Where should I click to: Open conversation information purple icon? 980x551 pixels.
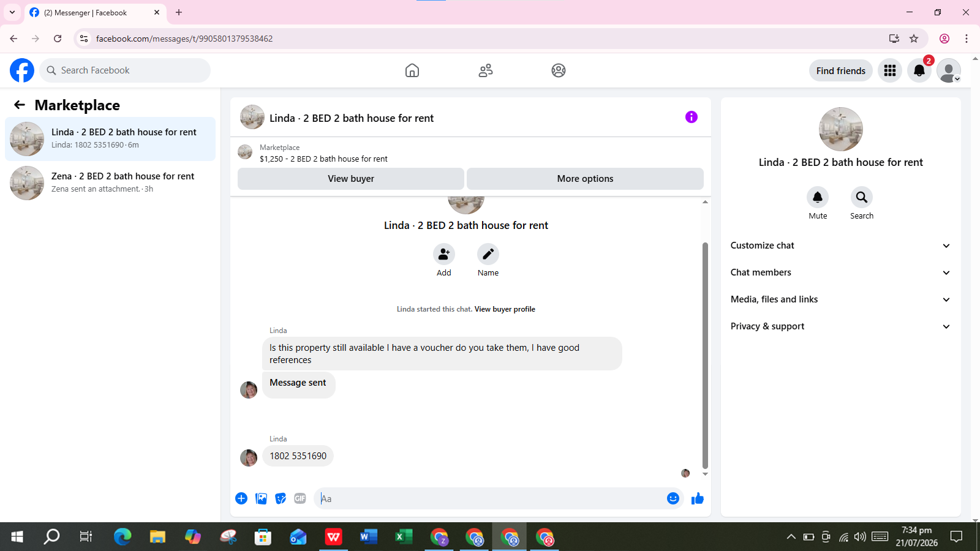[692, 117]
